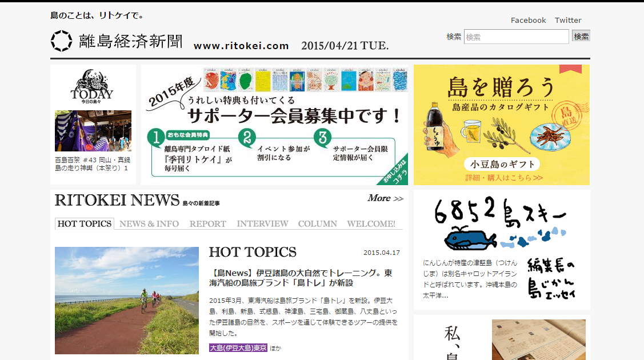Viewport: 644px width, 360px height.
Task: Click the www.ritokei.com address text
Action: [x=242, y=46]
